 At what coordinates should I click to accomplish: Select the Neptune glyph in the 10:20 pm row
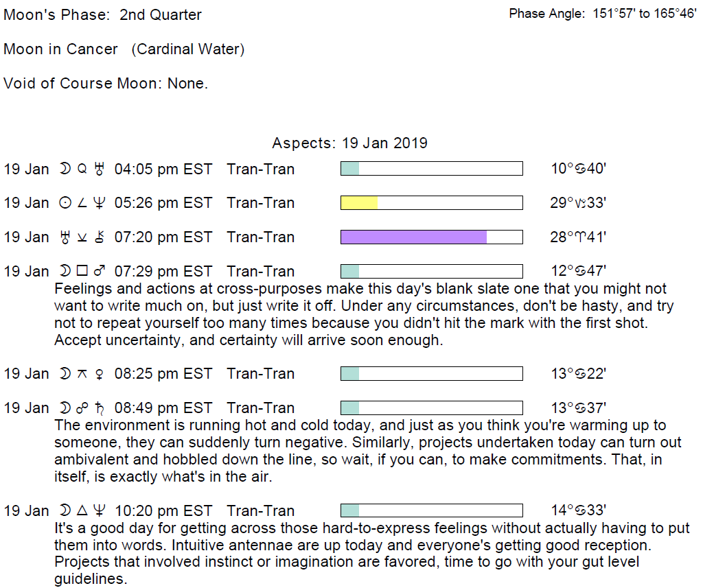pos(101,510)
